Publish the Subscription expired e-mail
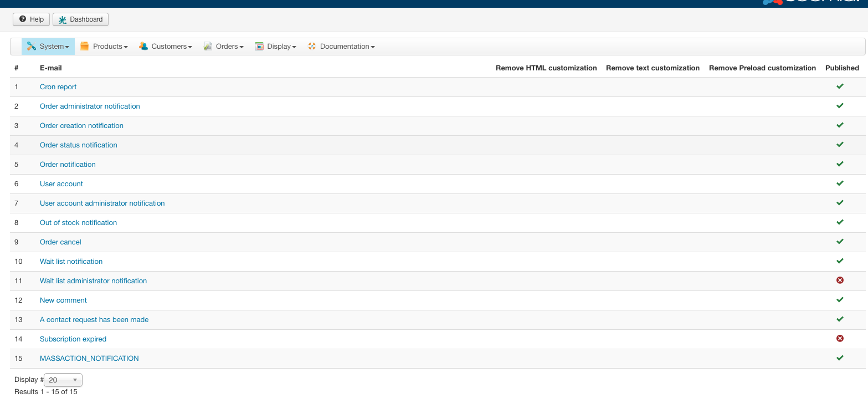Viewport: 868px width, 403px height. click(840, 339)
